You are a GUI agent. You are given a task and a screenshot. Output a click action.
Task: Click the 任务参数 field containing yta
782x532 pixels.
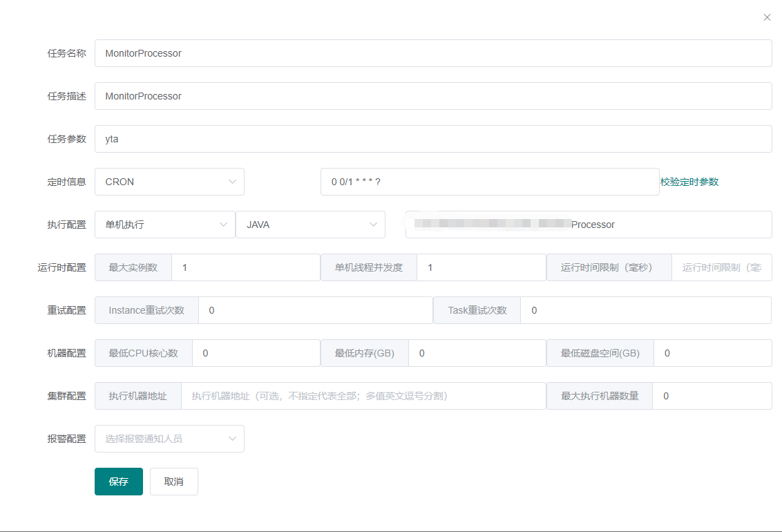(x=433, y=139)
